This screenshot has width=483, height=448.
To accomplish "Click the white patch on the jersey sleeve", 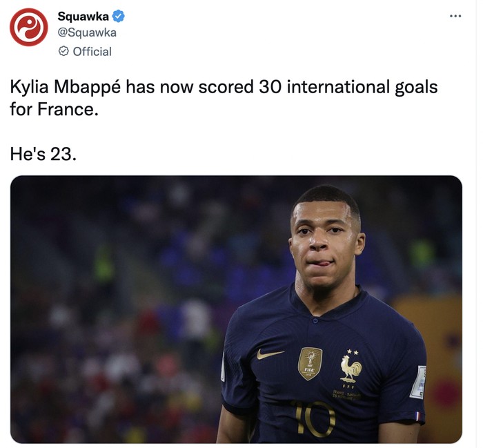I will [417, 382].
